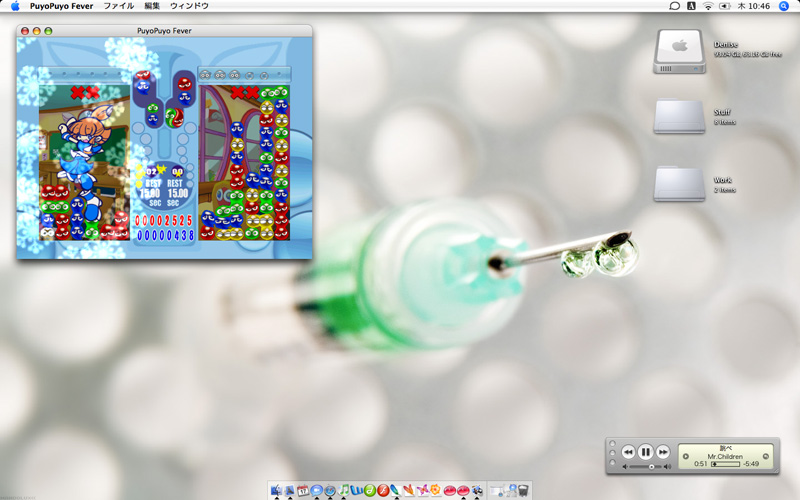Viewport: 800px width, 500px height.
Task: Zoom the PuyoPuyo Fever window with green button
Action: [x=48, y=31]
